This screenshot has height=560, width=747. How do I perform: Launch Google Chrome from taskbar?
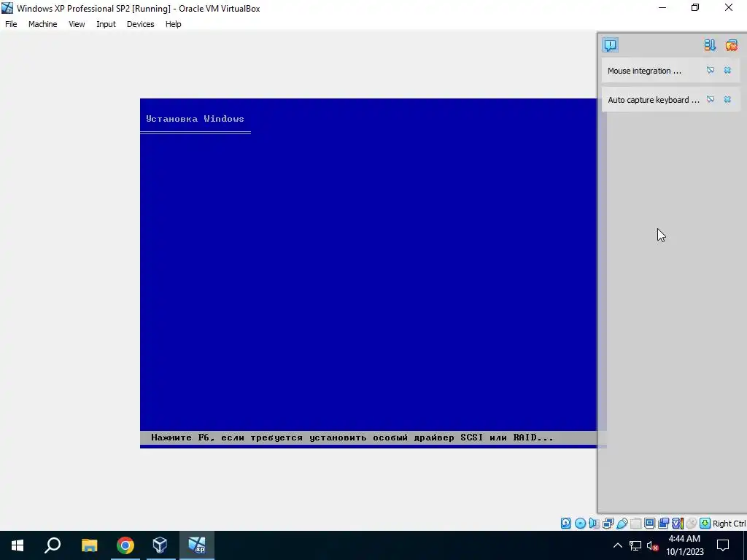125,545
